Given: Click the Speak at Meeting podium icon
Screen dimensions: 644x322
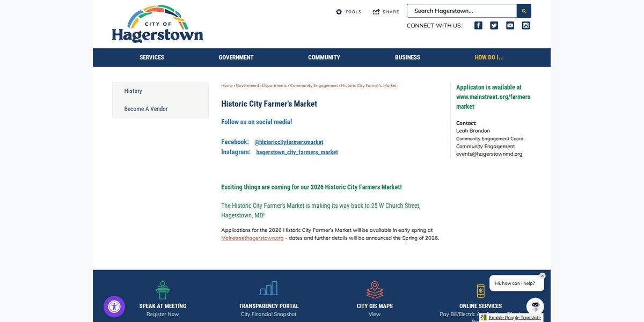Looking at the screenshot, I should [163, 290].
